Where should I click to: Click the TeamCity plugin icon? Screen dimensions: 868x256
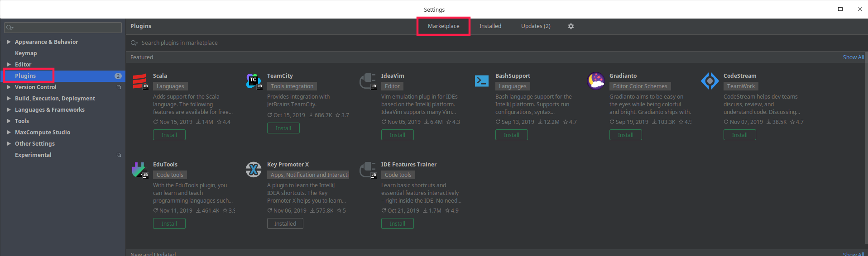[254, 81]
